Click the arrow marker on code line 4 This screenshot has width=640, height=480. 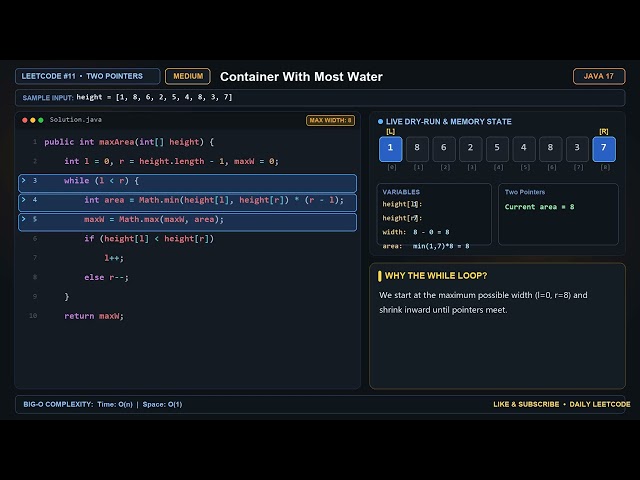pyautogui.click(x=24, y=200)
